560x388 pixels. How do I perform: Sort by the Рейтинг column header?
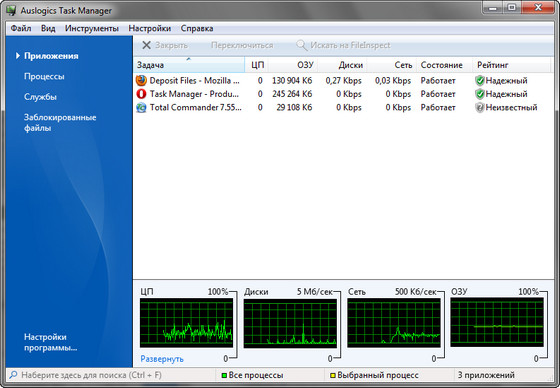512,65
